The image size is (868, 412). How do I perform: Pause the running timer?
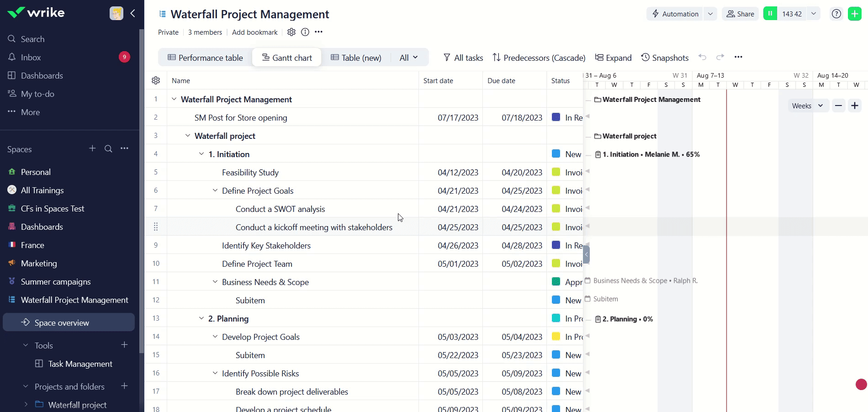tap(770, 14)
